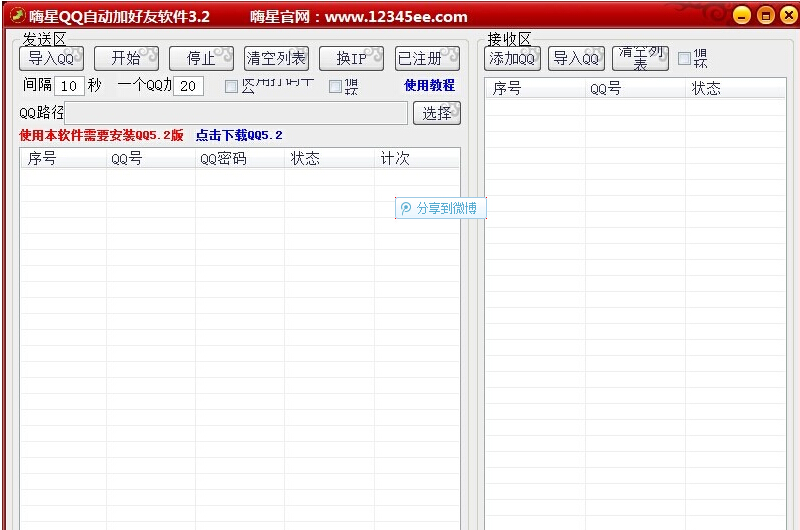Stop the process with 停止
This screenshot has width=800, height=530.
pyautogui.click(x=202, y=58)
